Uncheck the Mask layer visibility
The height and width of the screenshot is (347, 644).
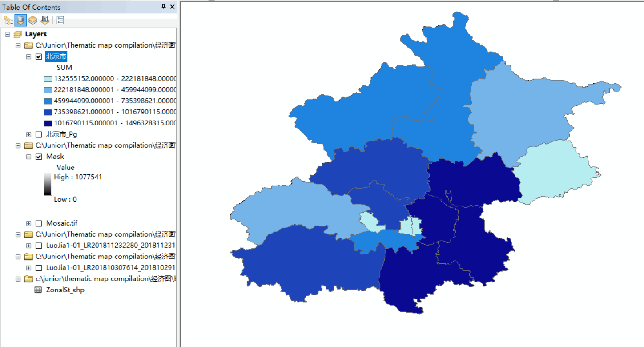pyautogui.click(x=38, y=156)
